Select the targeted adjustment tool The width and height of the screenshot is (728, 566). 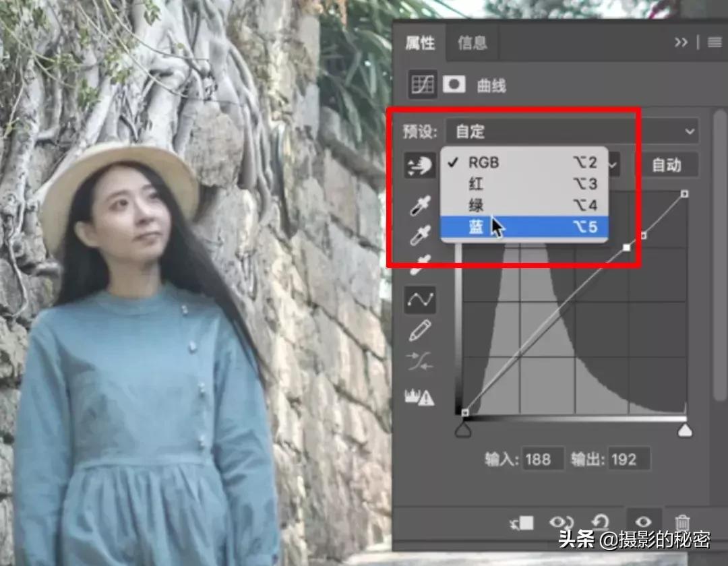[x=419, y=166]
